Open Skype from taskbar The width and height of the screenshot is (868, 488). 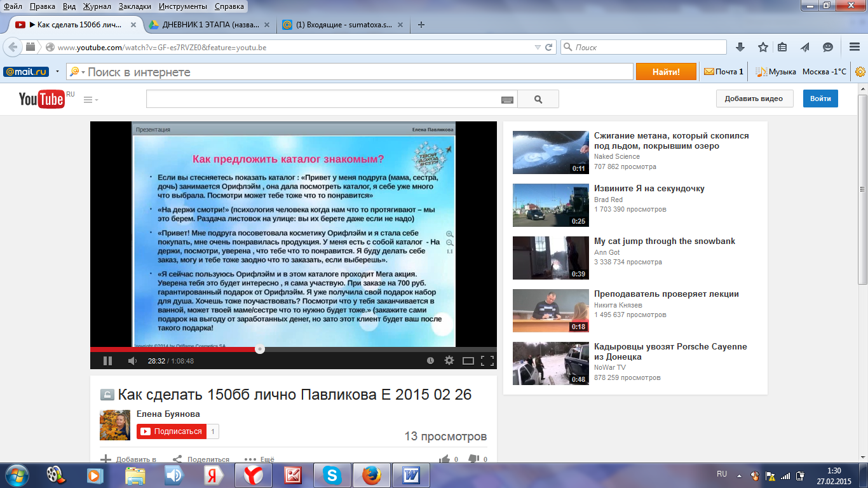332,475
